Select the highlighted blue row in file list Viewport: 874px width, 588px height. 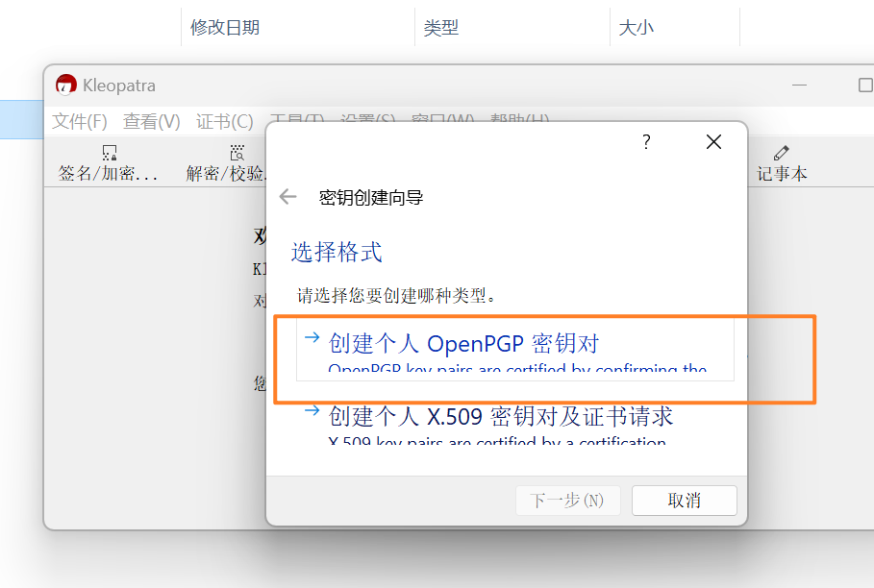[x=20, y=120]
